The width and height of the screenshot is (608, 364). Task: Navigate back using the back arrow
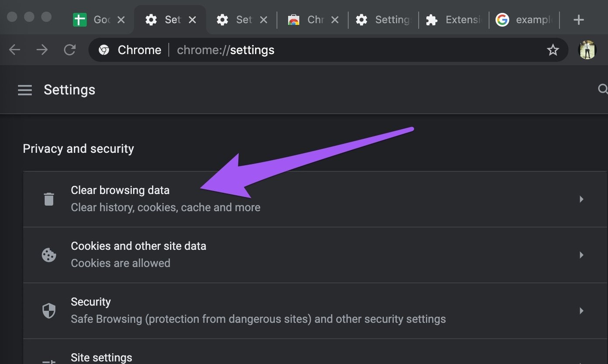coord(14,50)
